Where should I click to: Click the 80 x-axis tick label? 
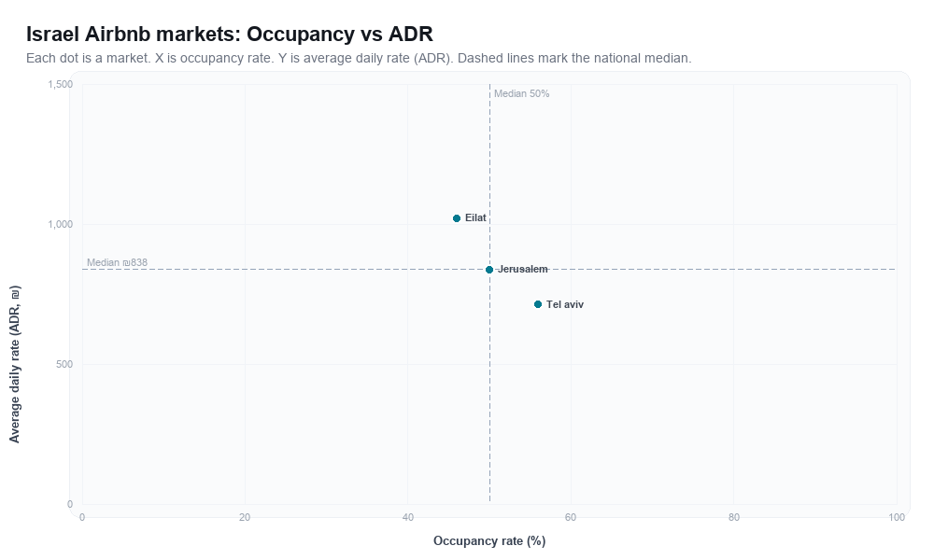pos(734,518)
